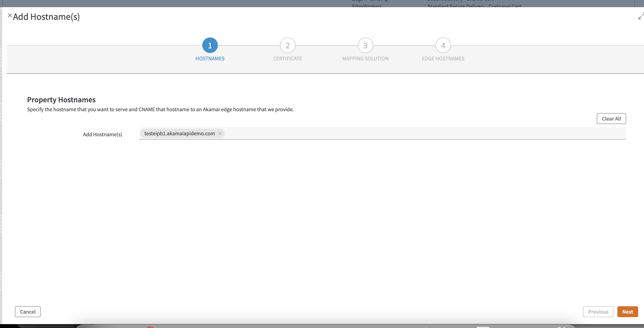Viewport: 644px width, 328px height.
Task: Jump to step 4 circle
Action: 443,45
